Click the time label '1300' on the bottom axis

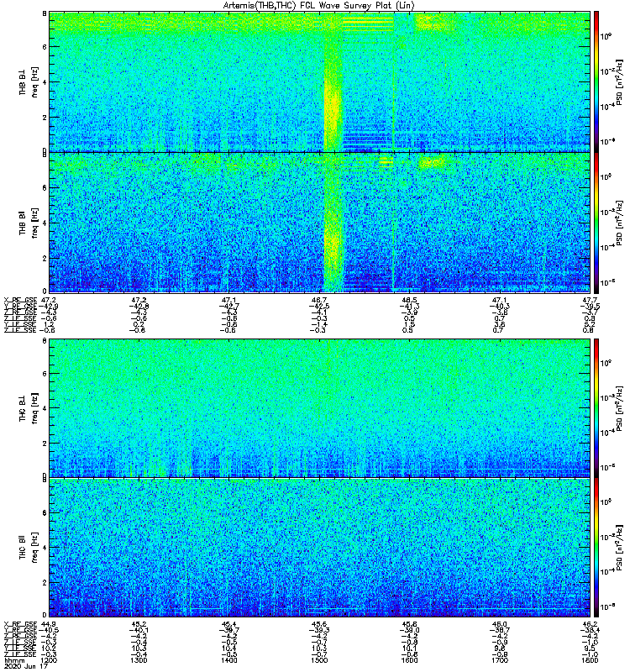139,660
